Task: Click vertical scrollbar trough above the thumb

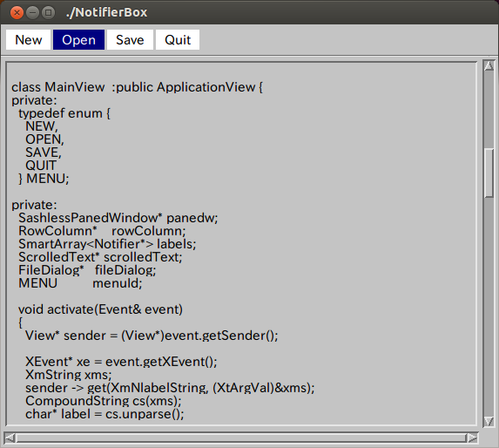Action: (489, 110)
